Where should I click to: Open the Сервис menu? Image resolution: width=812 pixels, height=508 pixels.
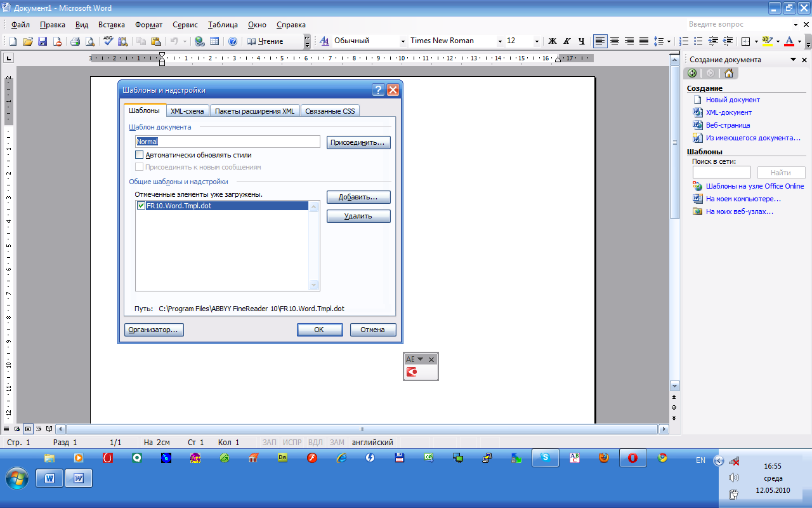click(x=185, y=25)
